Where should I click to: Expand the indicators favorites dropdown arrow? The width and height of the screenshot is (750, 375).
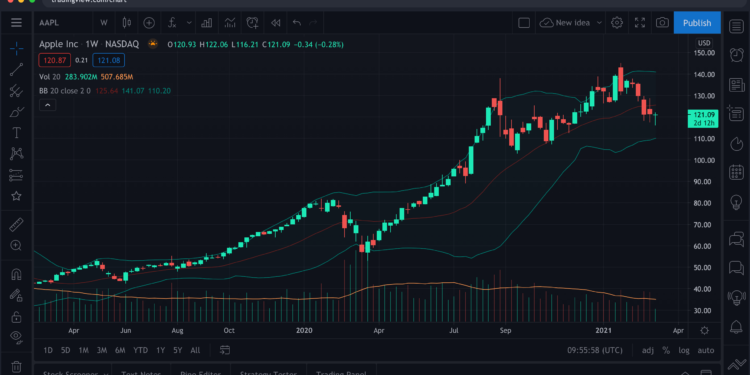189,22
